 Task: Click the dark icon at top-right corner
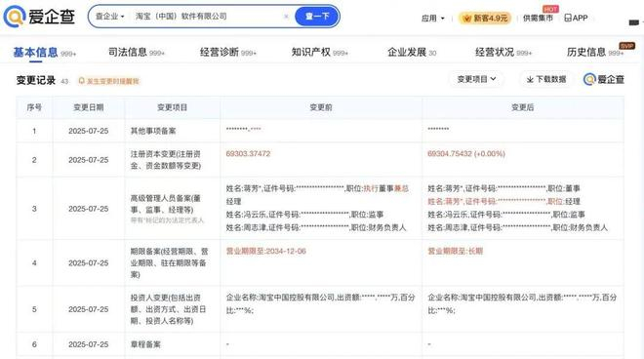pyautogui.click(x=633, y=22)
